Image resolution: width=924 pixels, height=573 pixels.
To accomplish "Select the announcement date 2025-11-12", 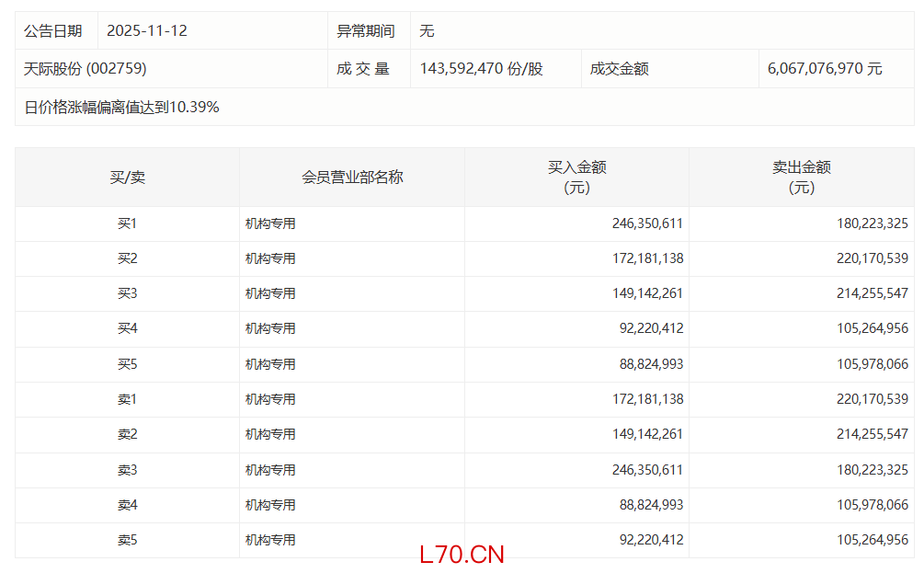I will coord(147,31).
